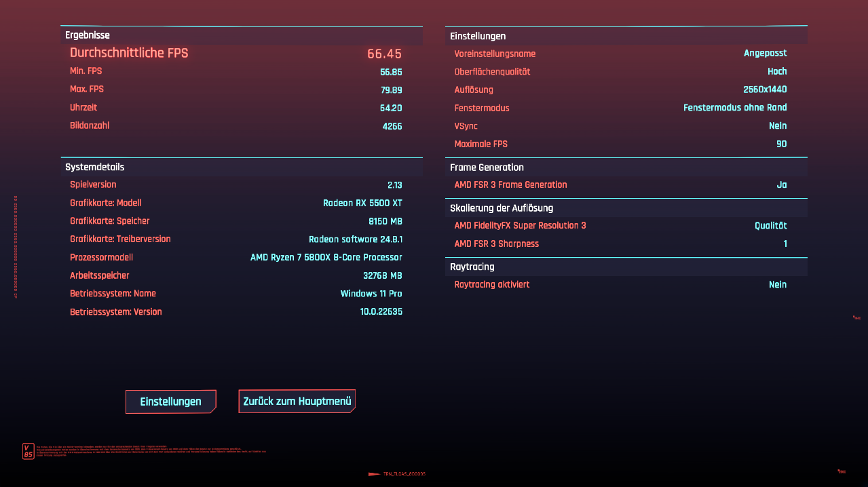Click the Grafikkarte: Modell label

tap(105, 203)
